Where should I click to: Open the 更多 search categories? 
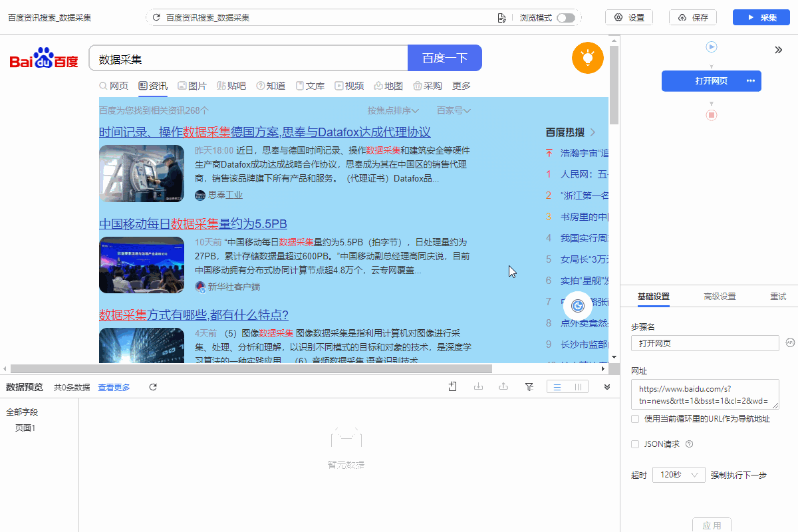(x=462, y=86)
